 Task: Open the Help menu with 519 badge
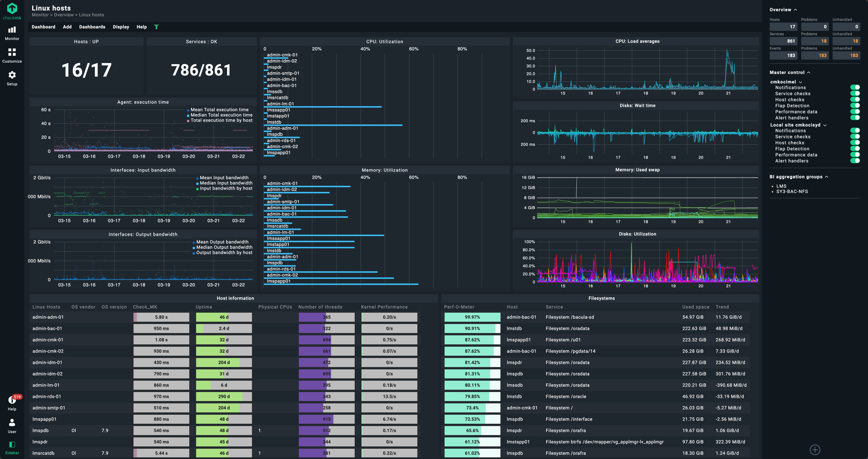12,403
